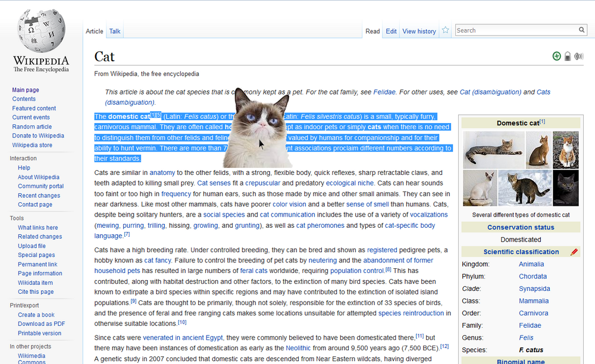The width and height of the screenshot is (595, 364).
Task: Open Wikidata item link
Action: 35,283
